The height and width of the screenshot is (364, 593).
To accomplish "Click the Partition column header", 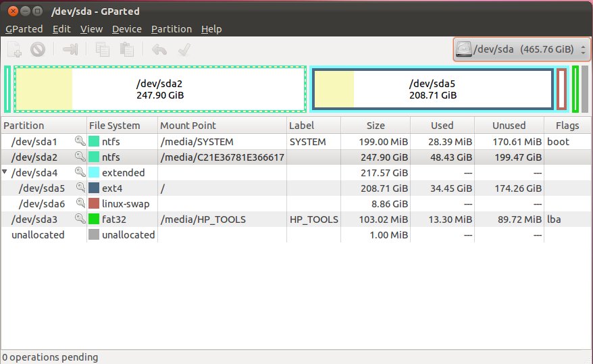I will coord(44,126).
